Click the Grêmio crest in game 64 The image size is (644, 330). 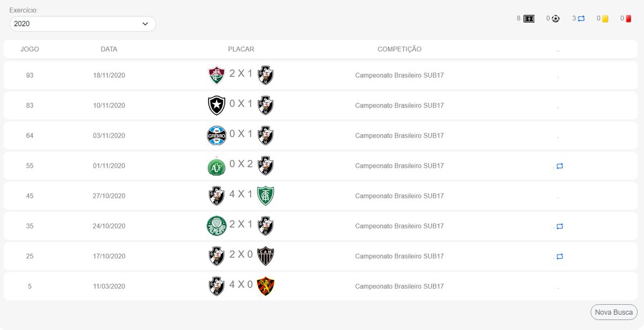217,135
